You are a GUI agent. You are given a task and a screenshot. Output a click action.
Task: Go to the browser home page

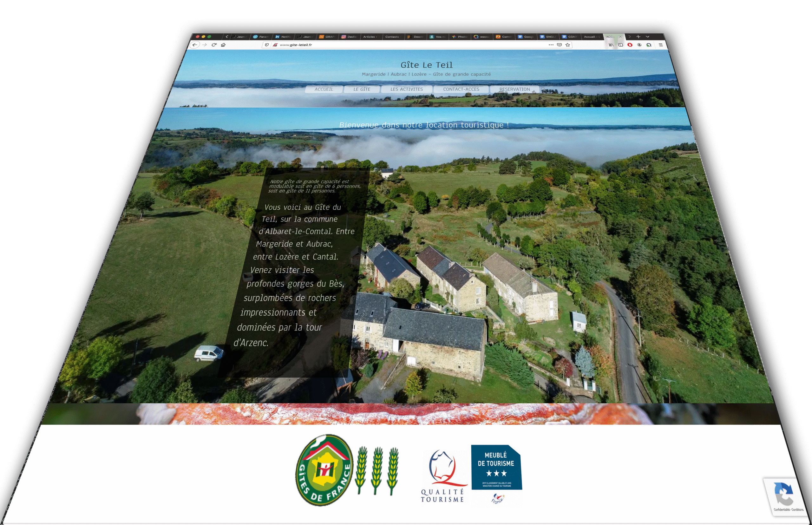[223, 45]
